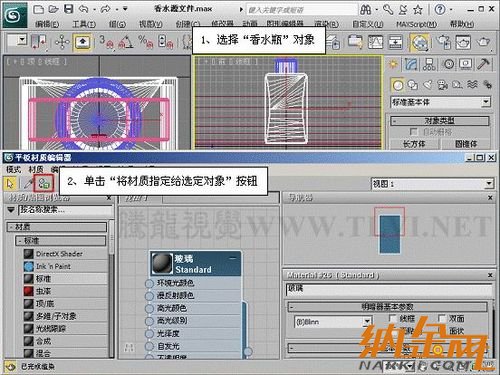Open the Material Editor toolbar icon
Viewport: 500px width, 375px height.
(419, 42)
